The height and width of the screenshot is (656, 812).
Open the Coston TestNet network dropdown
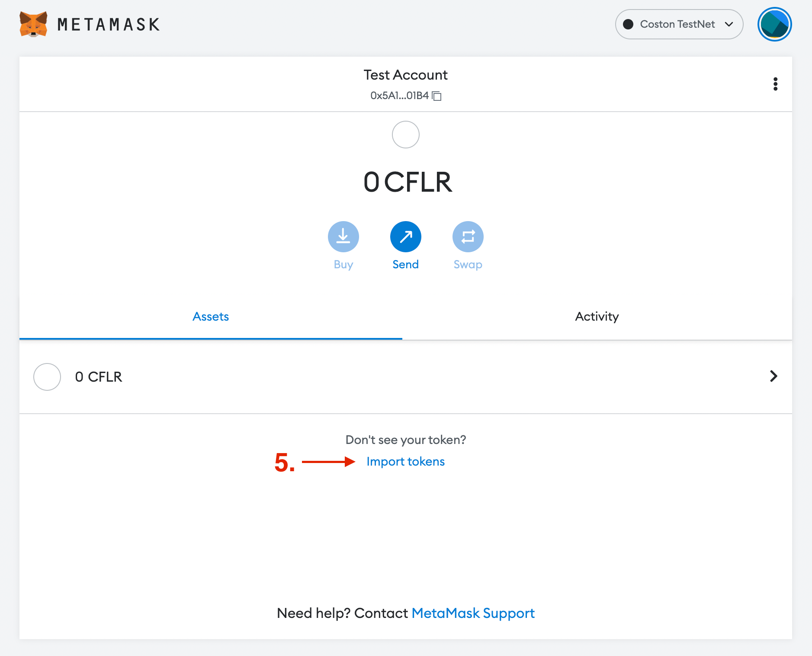679,24
